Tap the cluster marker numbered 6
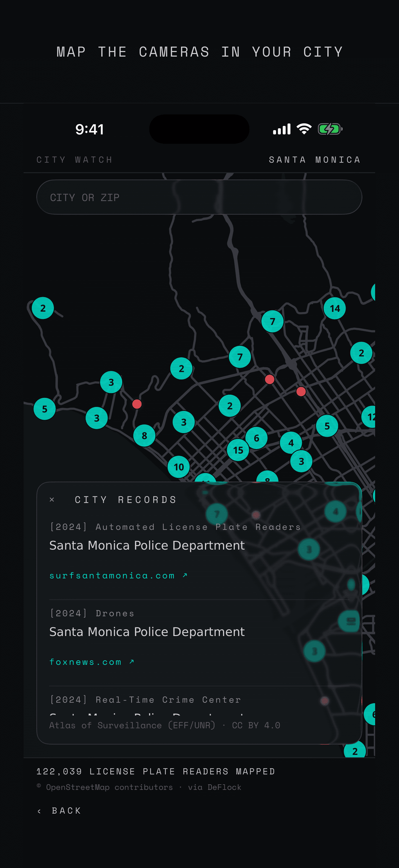This screenshot has width=399, height=868. click(x=256, y=438)
